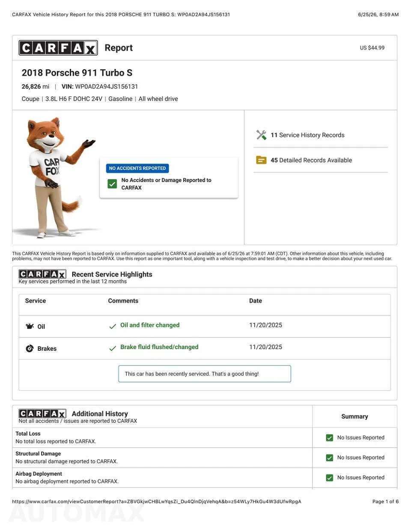Click the Date column header
This screenshot has height=532, width=411.
(256, 301)
